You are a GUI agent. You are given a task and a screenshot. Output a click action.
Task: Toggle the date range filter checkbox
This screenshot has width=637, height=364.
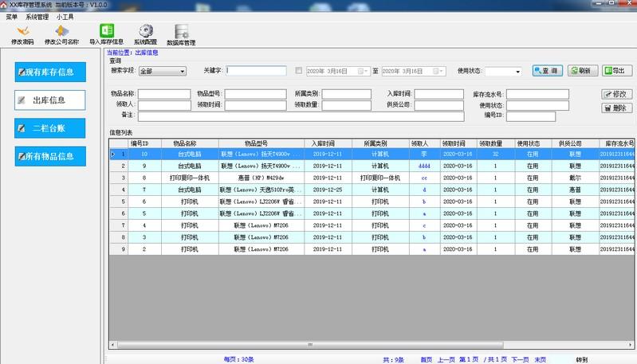click(x=299, y=71)
